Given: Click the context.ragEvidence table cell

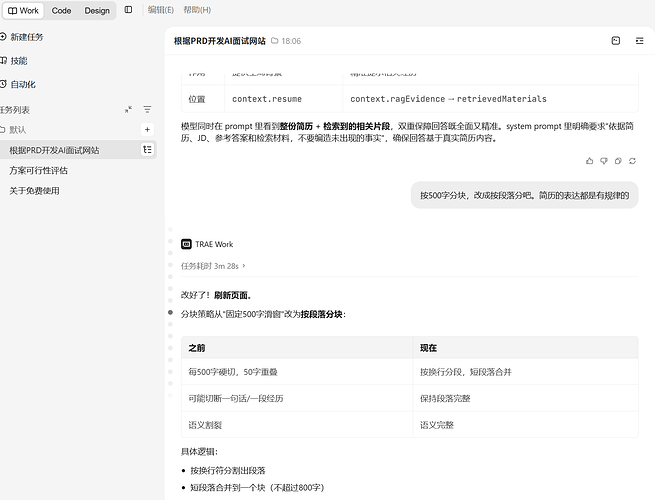Looking at the screenshot, I should coord(490,99).
